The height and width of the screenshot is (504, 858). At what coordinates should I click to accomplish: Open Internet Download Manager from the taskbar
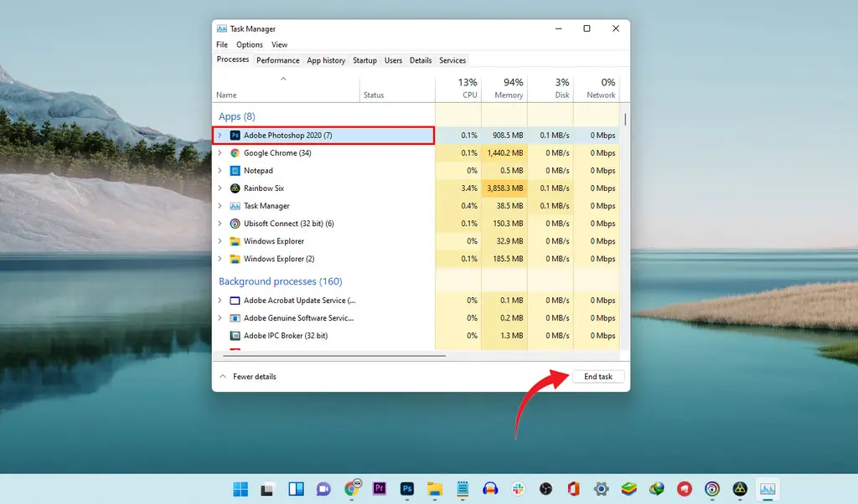657,489
